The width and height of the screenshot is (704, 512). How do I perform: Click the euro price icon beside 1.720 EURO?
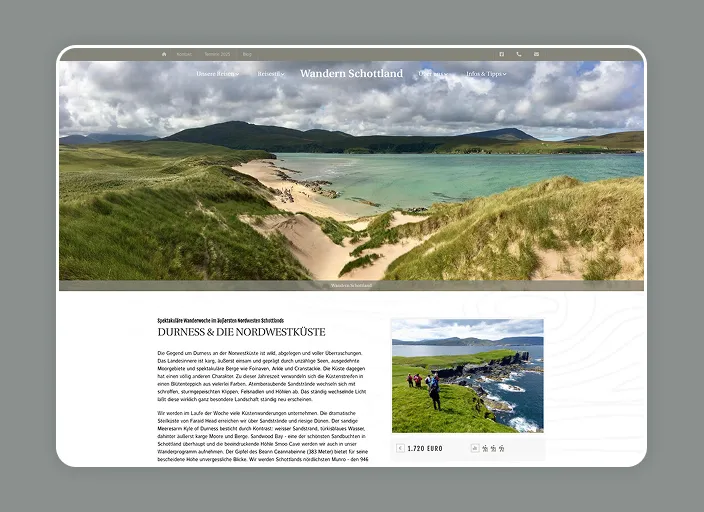pos(400,448)
